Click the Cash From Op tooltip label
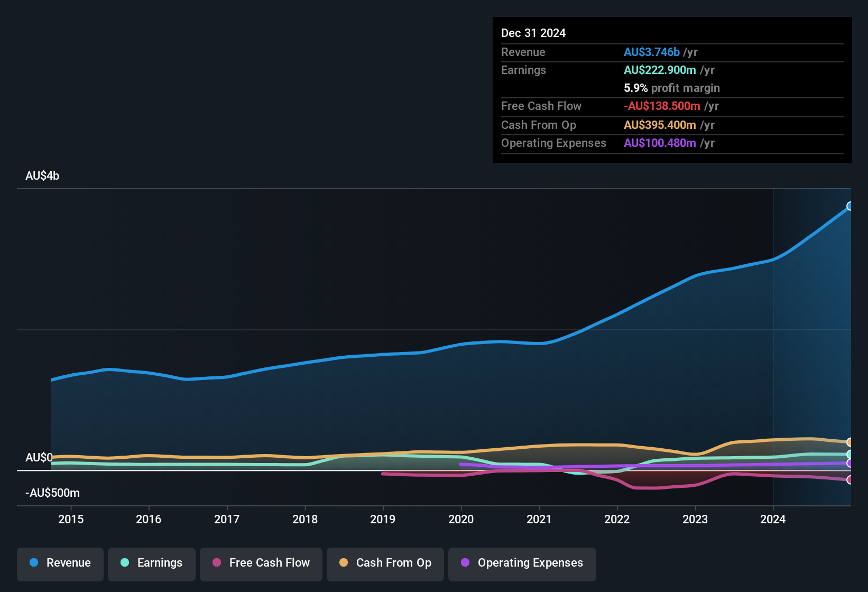868x592 pixels. (539, 125)
